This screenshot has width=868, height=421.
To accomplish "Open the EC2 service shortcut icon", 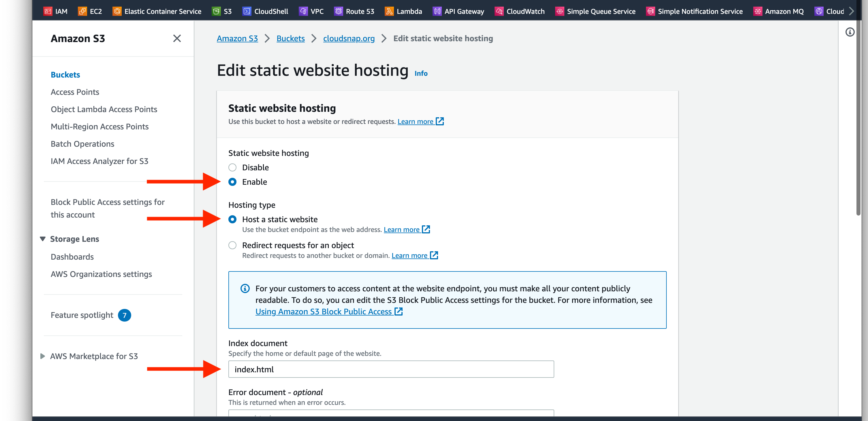I will click(82, 11).
